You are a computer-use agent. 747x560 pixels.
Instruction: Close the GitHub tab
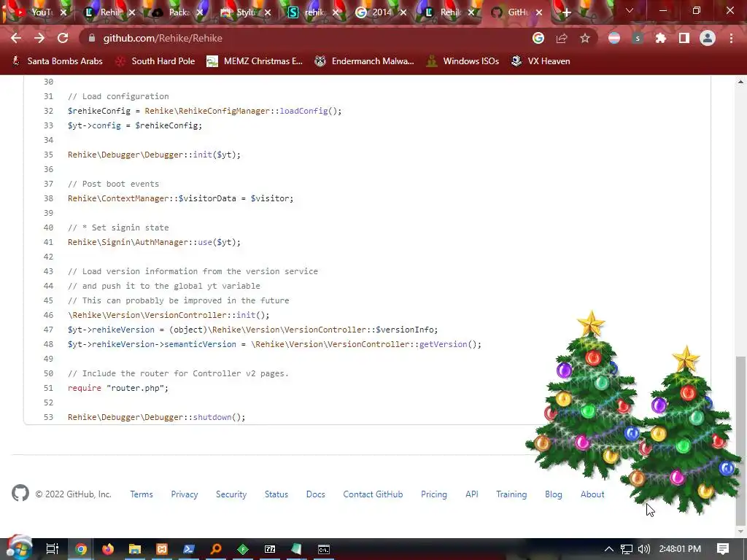[x=539, y=12]
